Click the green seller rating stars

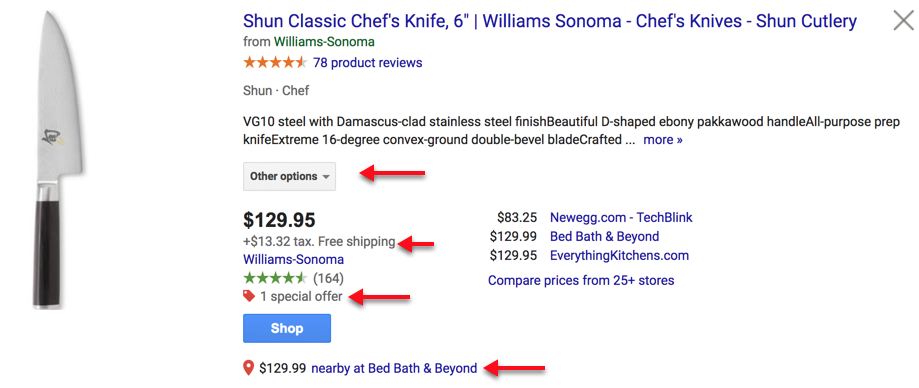click(x=275, y=278)
